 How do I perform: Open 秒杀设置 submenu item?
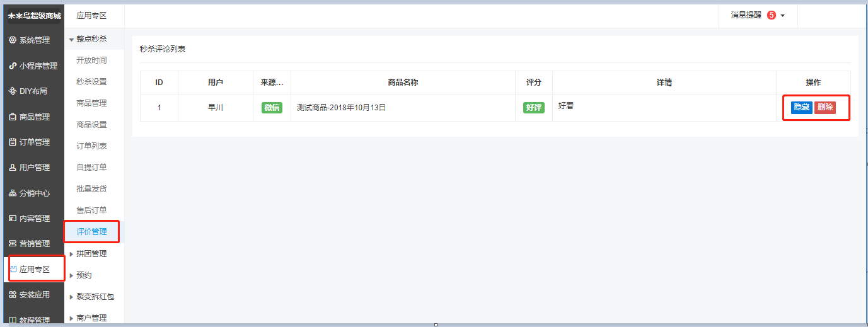coord(91,82)
